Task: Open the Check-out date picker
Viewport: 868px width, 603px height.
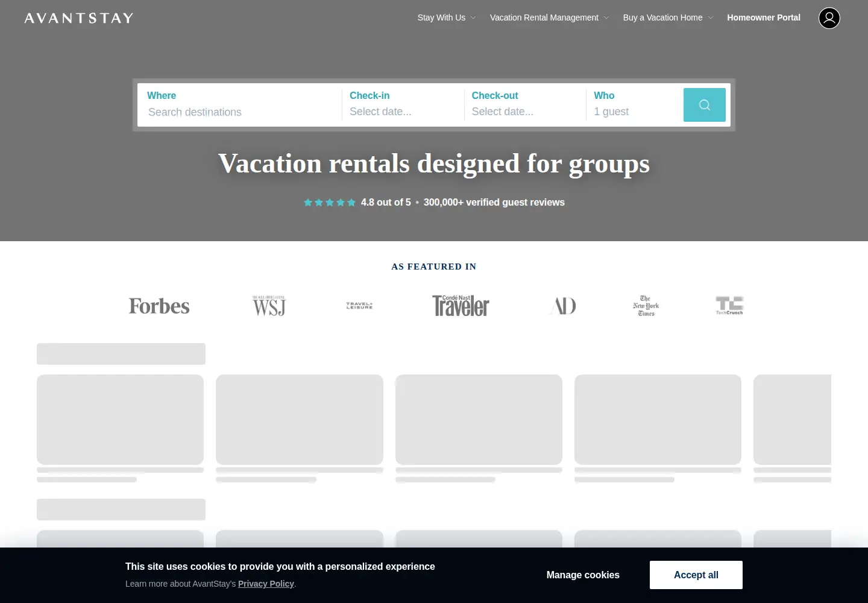Action: coord(524,105)
